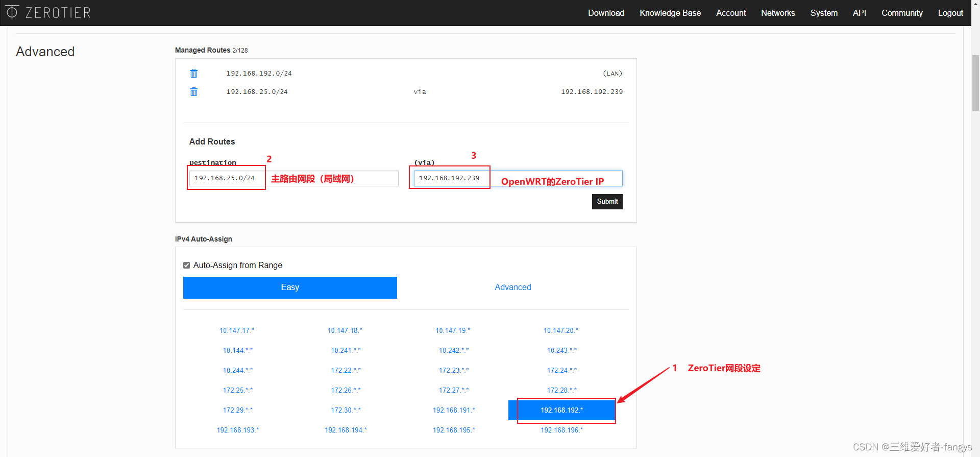Select the 172.22.*.* range
The width and height of the screenshot is (980, 457).
pos(346,370)
